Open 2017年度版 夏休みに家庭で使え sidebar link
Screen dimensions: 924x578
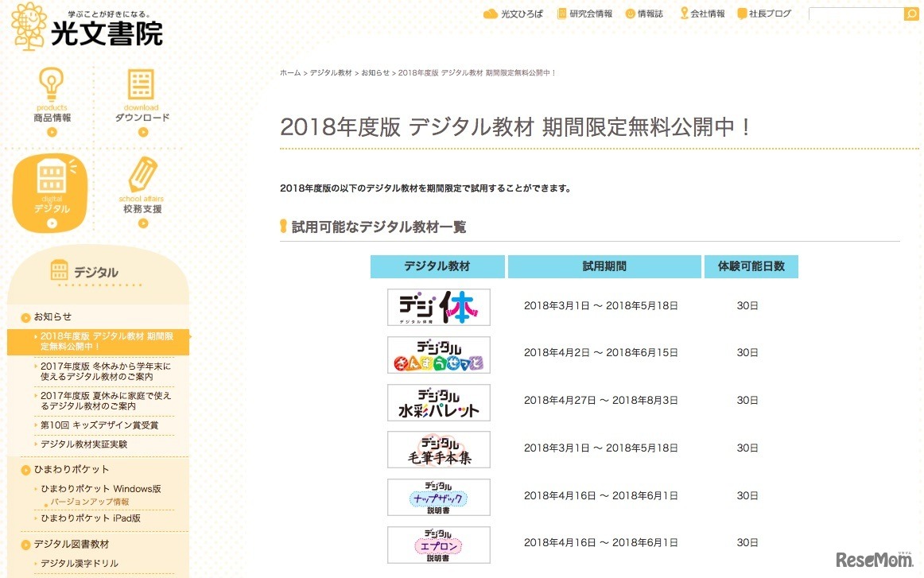click(105, 401)
